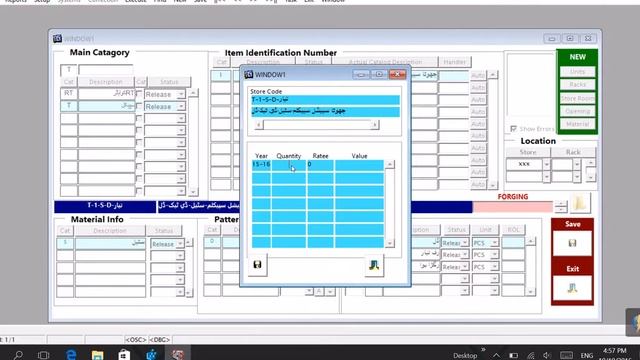Click scroll-up arrow of Year Quantity table
Image resolution: width=640 pixels, height=360 pixels.
coord(390,164)
